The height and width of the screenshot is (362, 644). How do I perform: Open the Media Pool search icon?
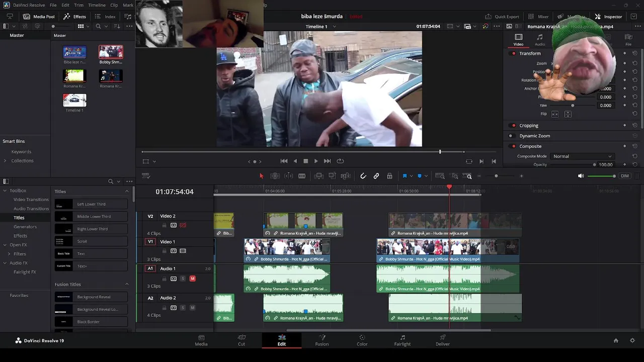click(x=98, y=26)
